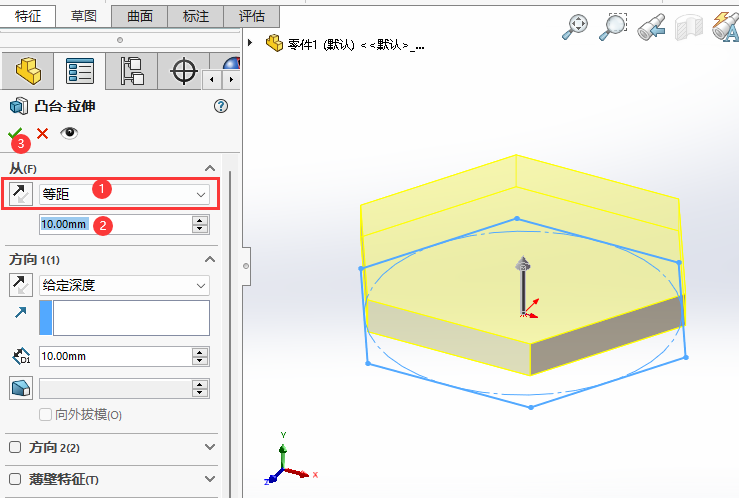Screen dimensions: 739x498
Task: Enable the 方向 2(2) checkbox
Action: coord(15,447)
